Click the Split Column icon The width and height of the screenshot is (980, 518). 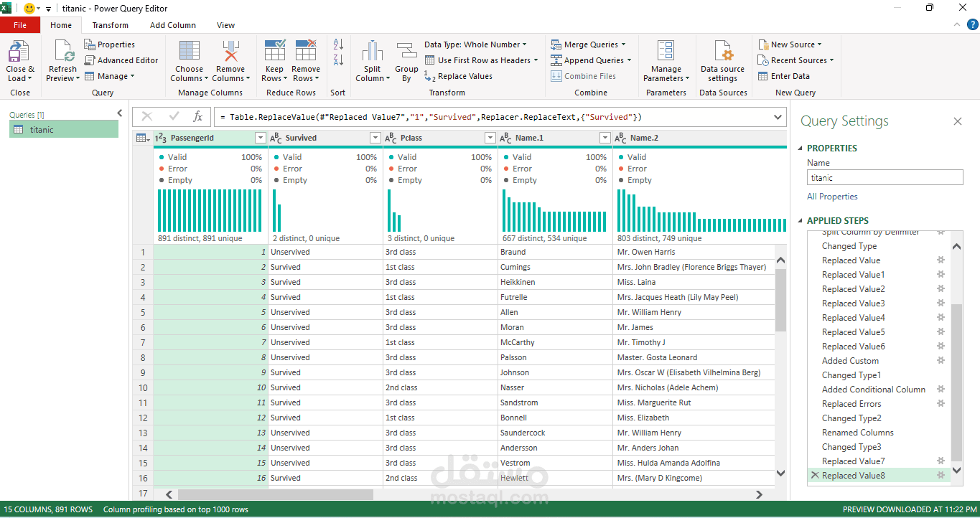pyautogui.click(x=372, y=52)
